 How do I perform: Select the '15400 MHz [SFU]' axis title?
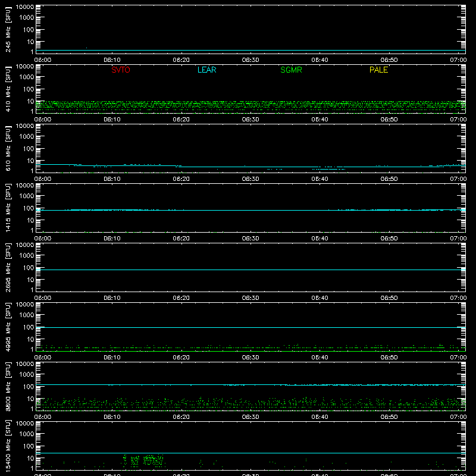[8, 446]
